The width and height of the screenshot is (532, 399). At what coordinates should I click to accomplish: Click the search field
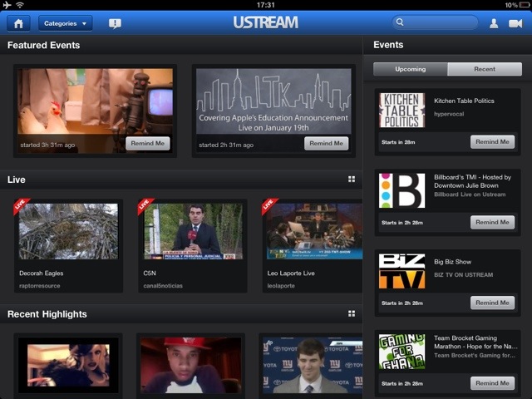coord(435,22)
